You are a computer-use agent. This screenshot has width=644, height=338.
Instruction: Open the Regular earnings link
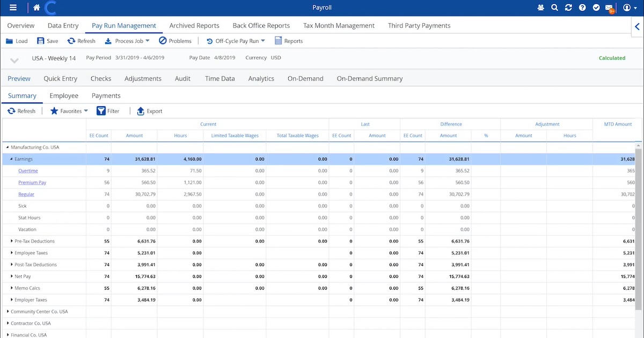tap(26, 194)
